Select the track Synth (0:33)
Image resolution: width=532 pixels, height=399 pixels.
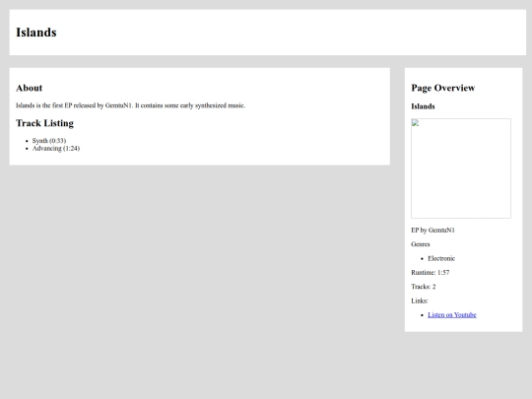(x=49, y=141)
